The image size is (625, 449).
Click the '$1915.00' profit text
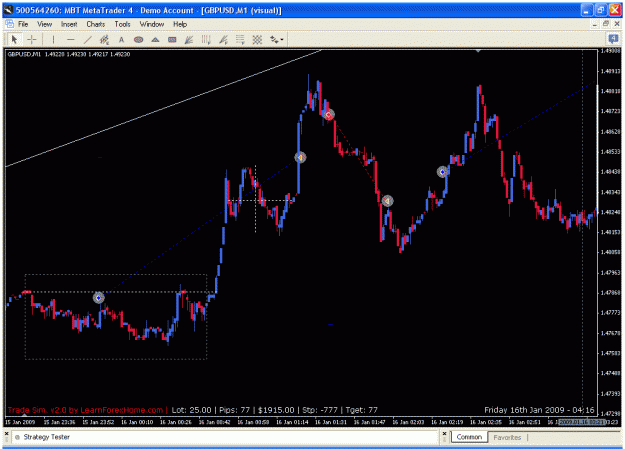coord(276,410)
